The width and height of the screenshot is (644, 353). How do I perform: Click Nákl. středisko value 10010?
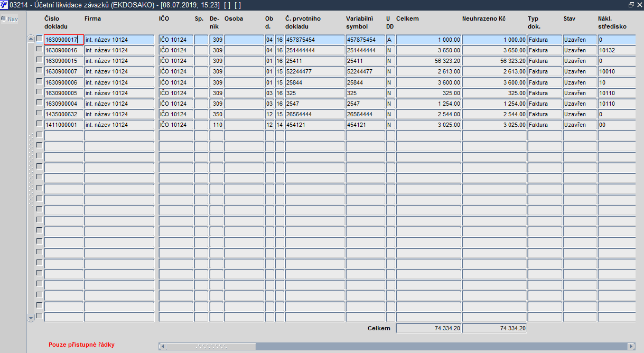point(617,71)
